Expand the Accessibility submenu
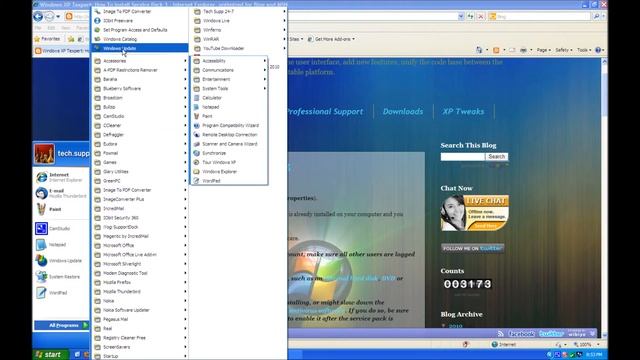640x360 pixels. tap(229, 61)
